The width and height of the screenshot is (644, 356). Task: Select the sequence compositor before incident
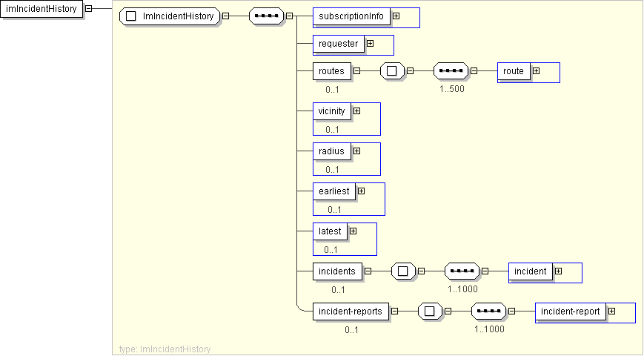(x=462, y=271)
